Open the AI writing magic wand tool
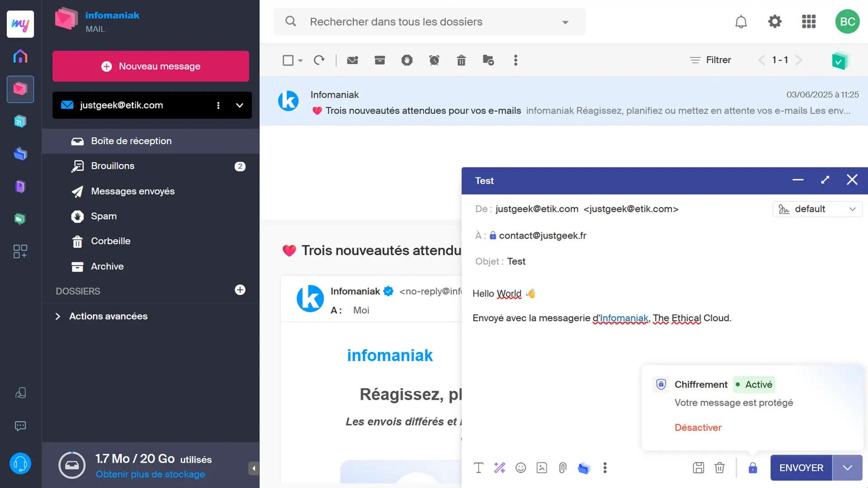 click(x=500, y=468)
